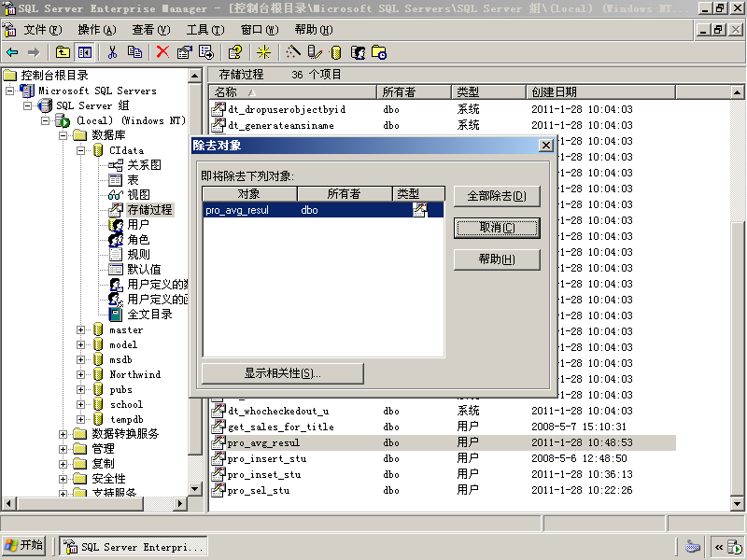This screenshot has height=560, width=747.
Task: Select the 角色 roles icon in the tree
Action: click(x=115, y=240)
